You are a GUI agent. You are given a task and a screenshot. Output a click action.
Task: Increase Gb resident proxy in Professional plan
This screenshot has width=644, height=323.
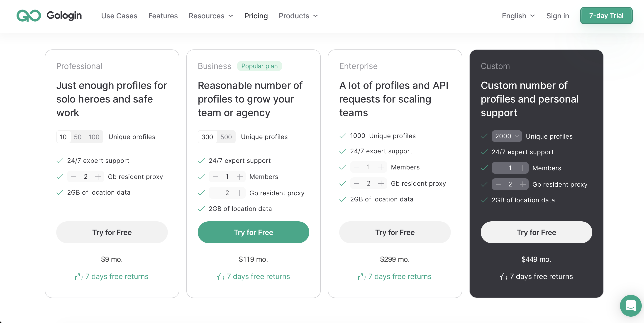point(98,177)
